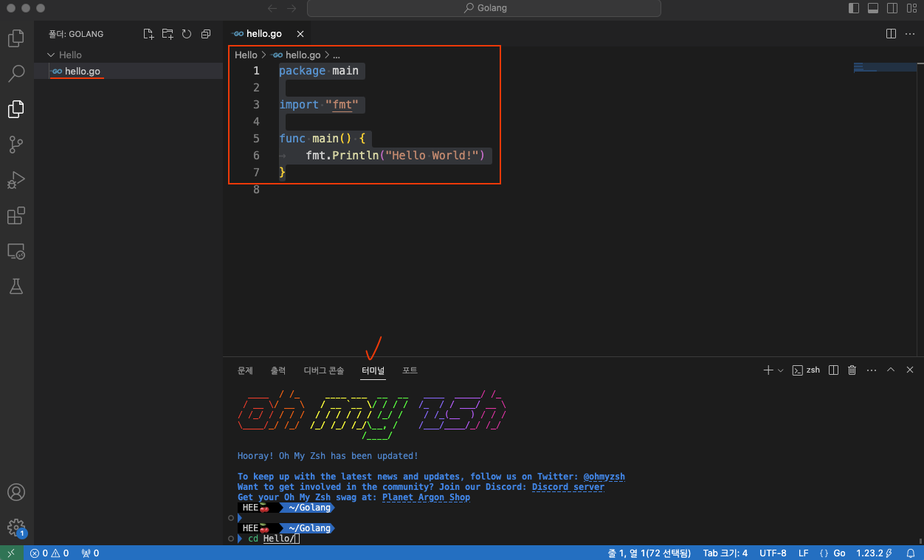Screen dimensions: 924x560
Task: Open the customize layout button
Action: pyautogui.click(x=911, y=8)
